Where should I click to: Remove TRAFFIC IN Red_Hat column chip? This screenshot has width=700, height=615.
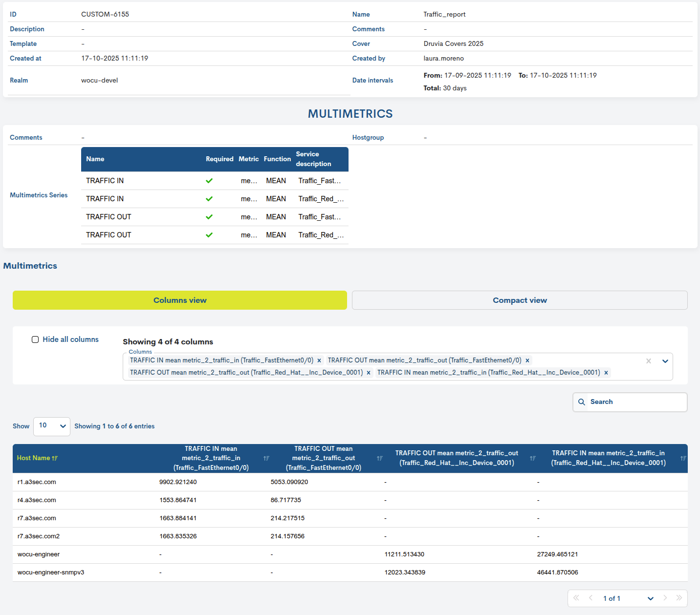click(606, 373)
